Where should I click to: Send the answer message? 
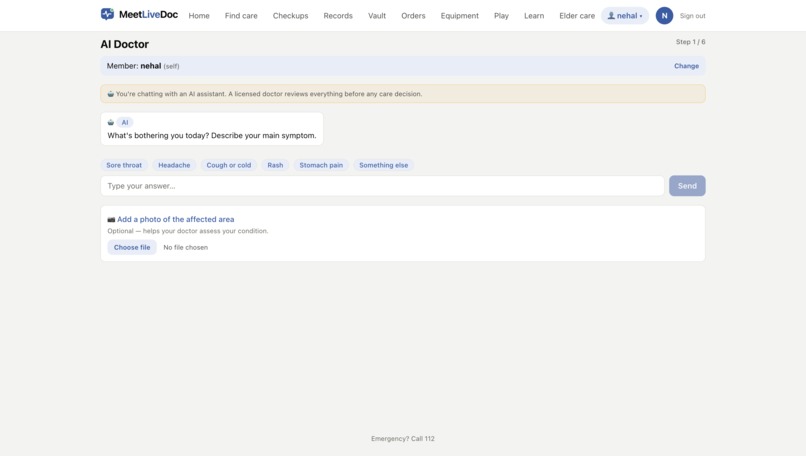[687, 186]
